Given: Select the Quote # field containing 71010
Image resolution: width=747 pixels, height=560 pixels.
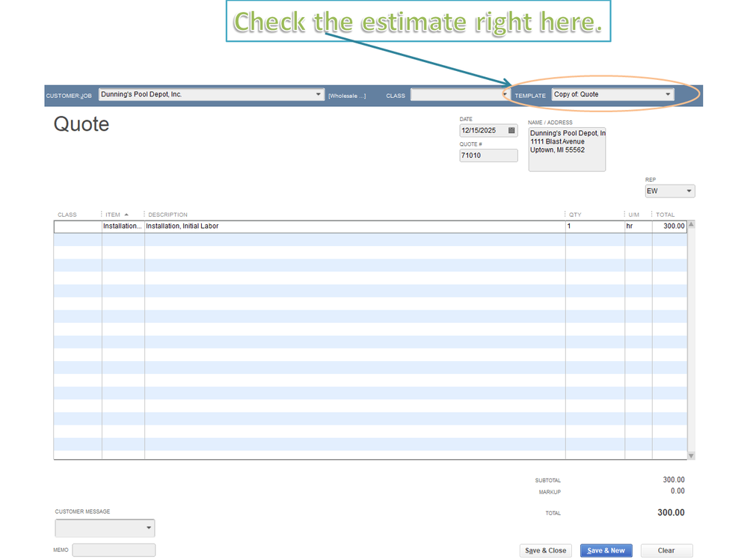Looking at the screenshot, I should click(x=488, y=156).
